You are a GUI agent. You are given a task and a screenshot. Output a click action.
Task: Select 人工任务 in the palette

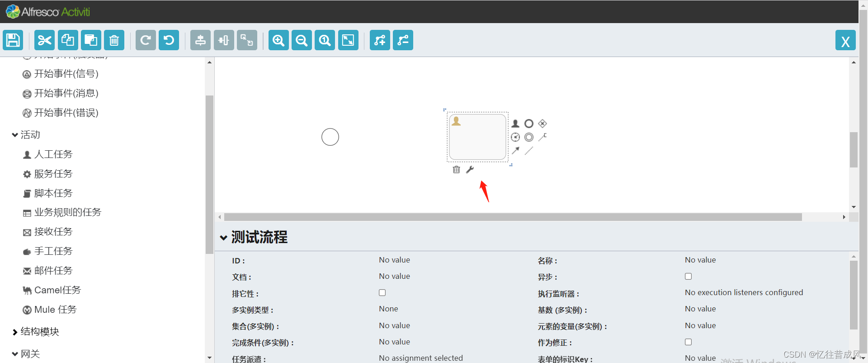pyautogui.click(x=47, y=154)
